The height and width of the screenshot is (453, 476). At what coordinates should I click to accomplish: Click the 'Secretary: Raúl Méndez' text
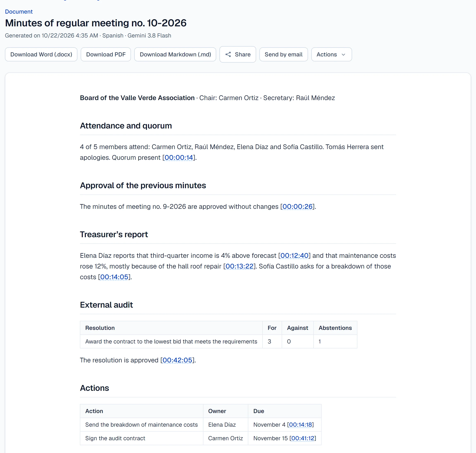(x=299, y=98)
